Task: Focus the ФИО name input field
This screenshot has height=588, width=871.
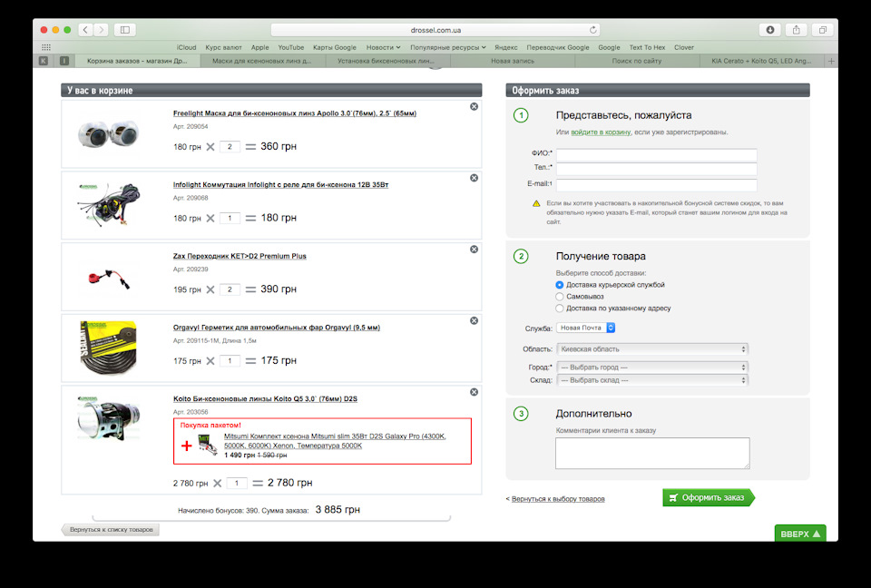Action: click(x=657, y=155)
